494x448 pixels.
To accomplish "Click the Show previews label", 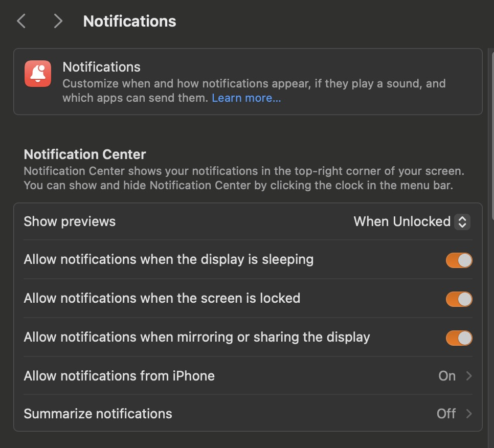I will pyautogui.click(x=70, y=221).
